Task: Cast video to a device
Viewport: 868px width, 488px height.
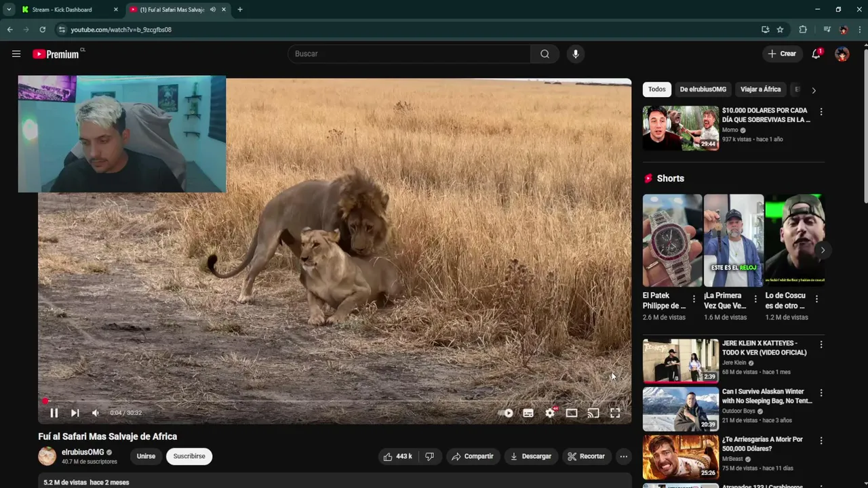Action: click(x=593, y=413)
